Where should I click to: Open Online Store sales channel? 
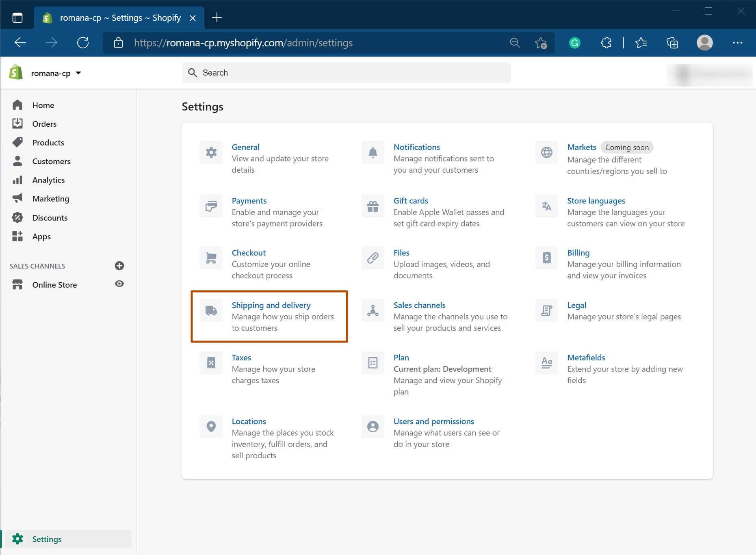click(x=54, y=285)
